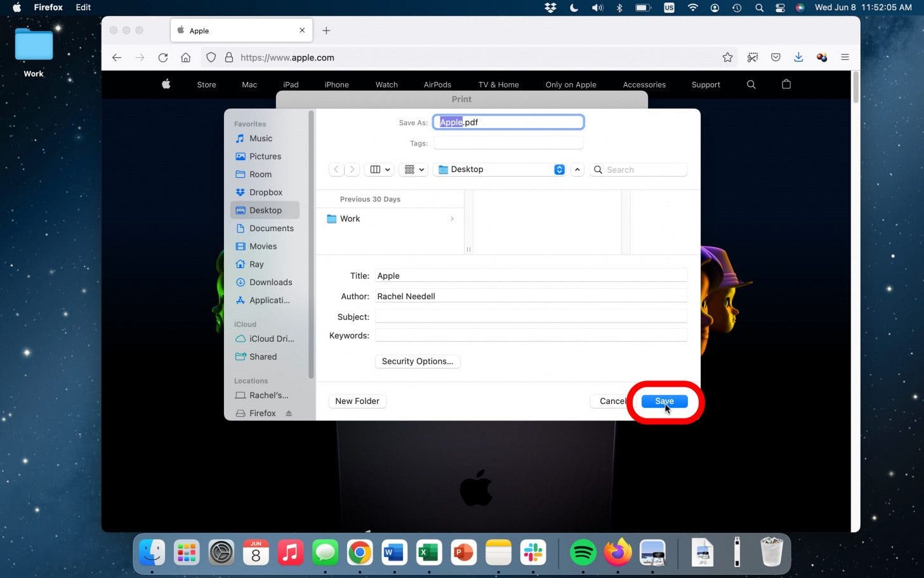Screen dimensions: 924x578
Task: Create a New Folder
Action: click(x=357, y=401)
